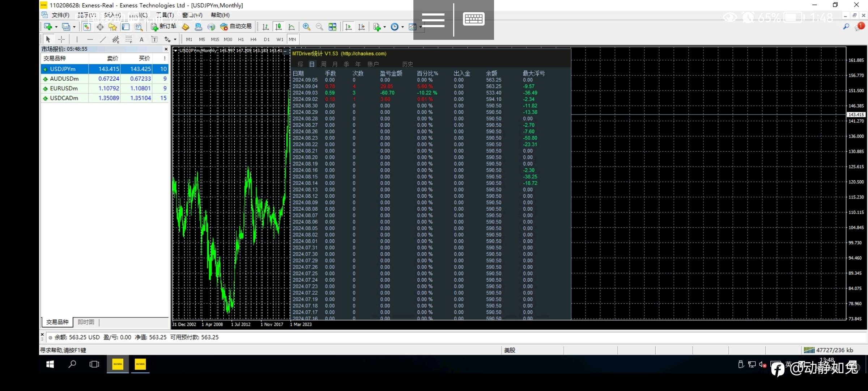Toggle chart auto scroll icon

point(348,26)
